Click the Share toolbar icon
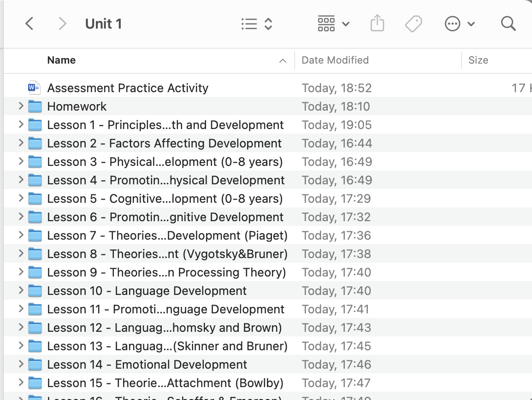This screenshot has height=400, width=532. (377, 24)
